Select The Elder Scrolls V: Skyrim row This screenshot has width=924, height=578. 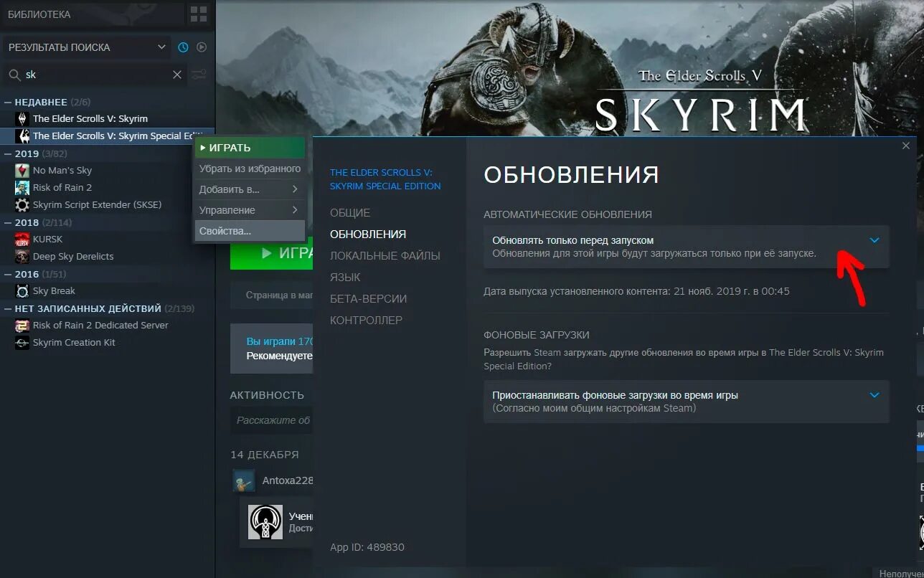click(108, 118)
